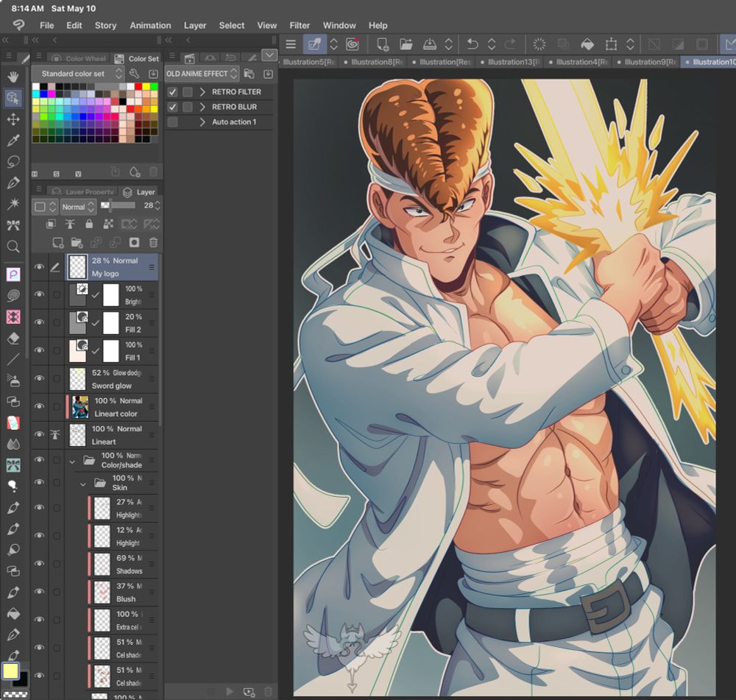The width and height of the screenshot is (736, 700).
Task: Open the Clip Studio swirl icon
Action: pos(352,45)
